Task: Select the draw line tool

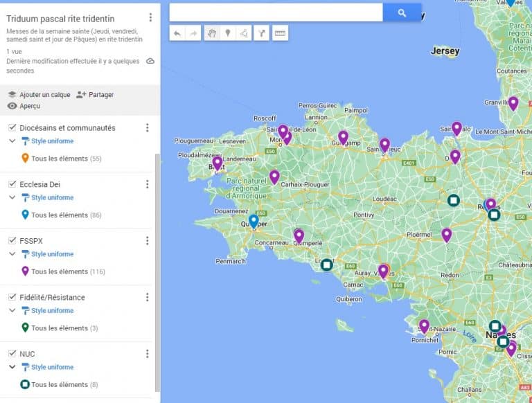Action: (x=244, y=33)
